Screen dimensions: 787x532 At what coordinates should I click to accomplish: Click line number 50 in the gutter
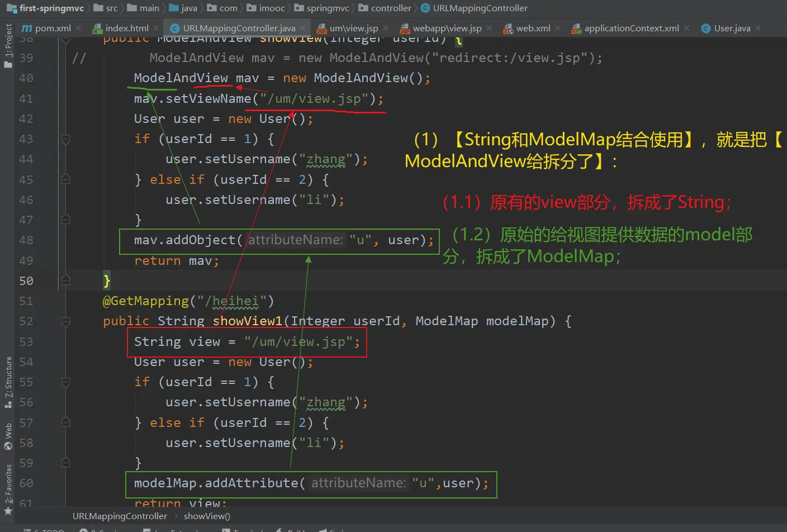coord(26,281)
